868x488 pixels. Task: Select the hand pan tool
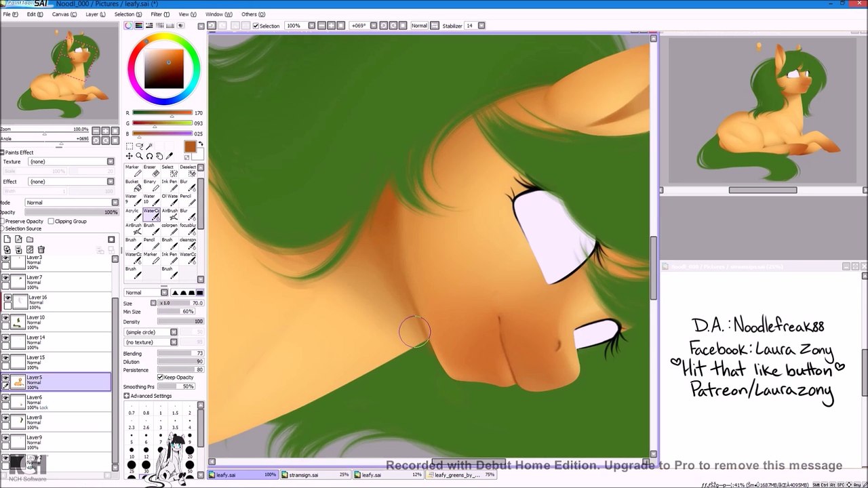[159, 156]
